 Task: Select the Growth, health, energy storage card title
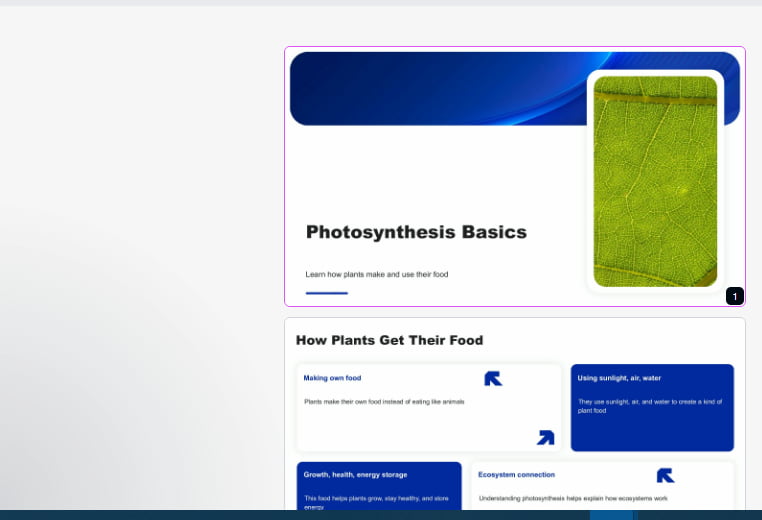click(355, 475)
